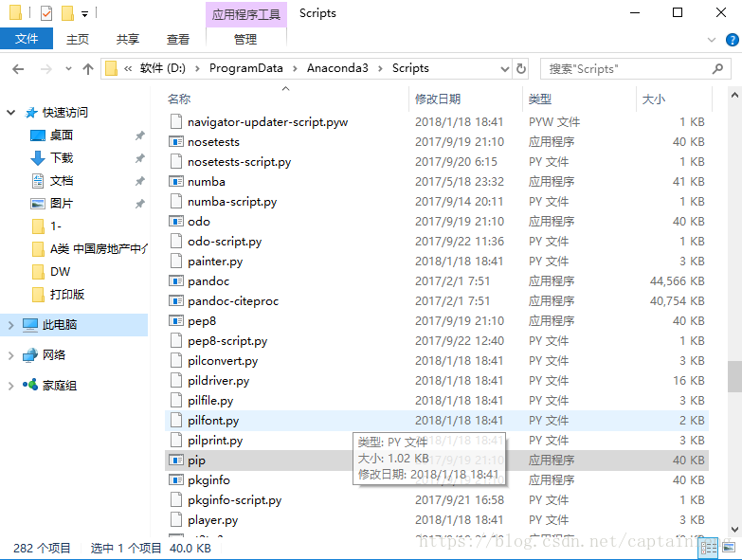
Task: Click the magnifier search icon
Action: coord(717,69)
